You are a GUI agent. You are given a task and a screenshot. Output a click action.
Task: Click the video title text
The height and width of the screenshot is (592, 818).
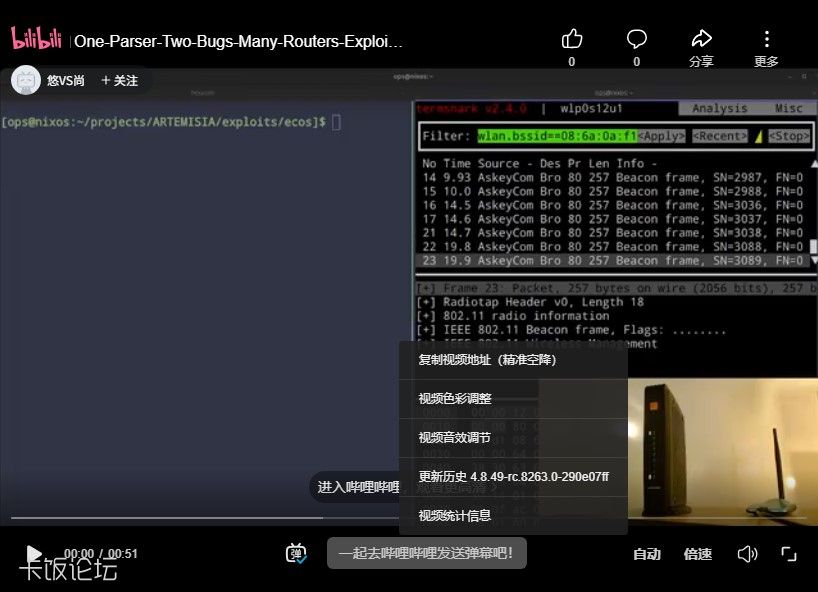(238, 41)
